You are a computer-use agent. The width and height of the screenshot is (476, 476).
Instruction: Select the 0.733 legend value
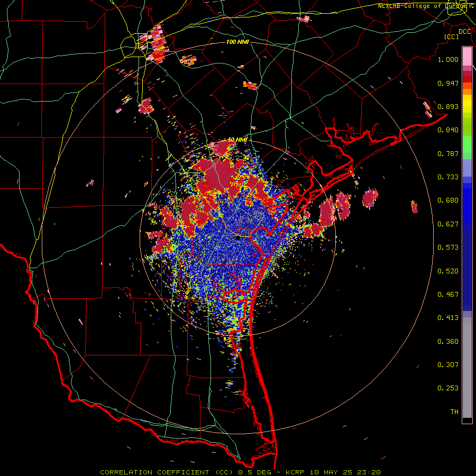point(448,177)
